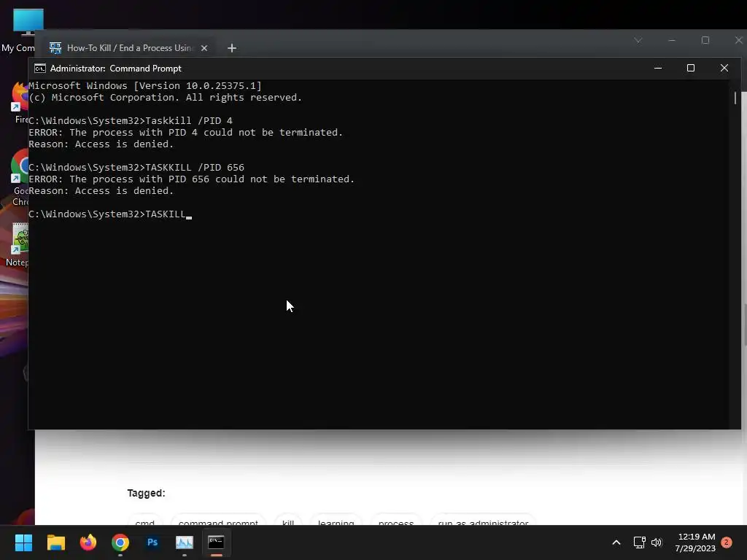Image resolution: width=747 pixels, height=560 pixels.
Task: Click 'Microsoft Windows [Version 10.0.25375.1]' line
Action: click(x=145, y=86)
